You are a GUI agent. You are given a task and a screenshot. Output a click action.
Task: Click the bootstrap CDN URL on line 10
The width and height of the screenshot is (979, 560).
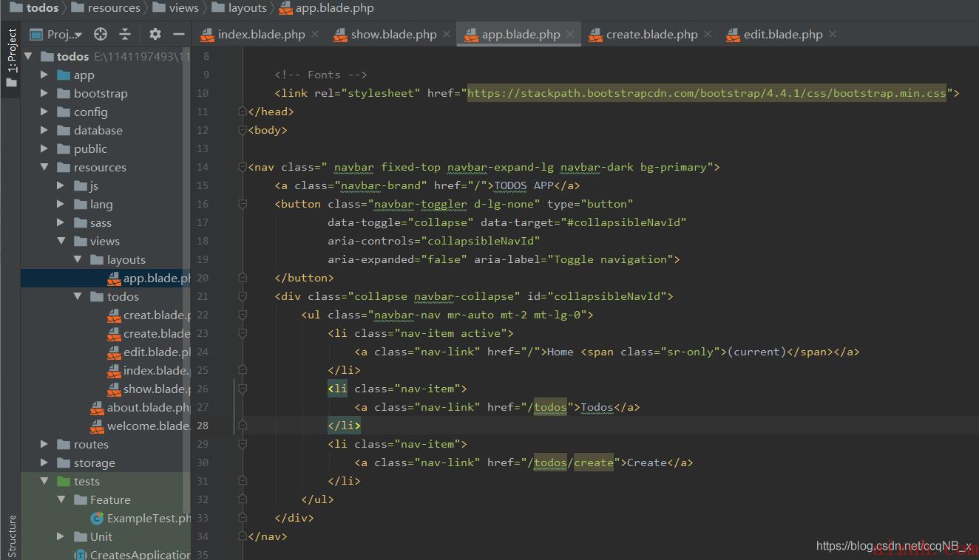point(707,93)
